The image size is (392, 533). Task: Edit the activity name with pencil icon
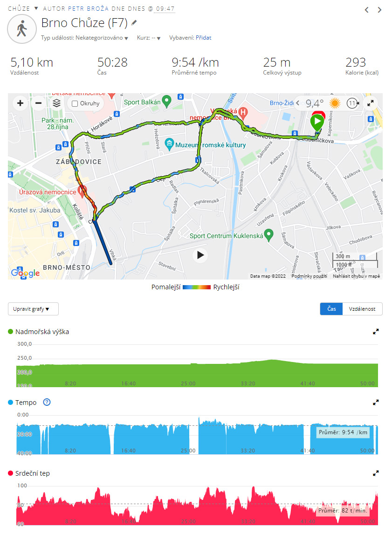[134, 22]
